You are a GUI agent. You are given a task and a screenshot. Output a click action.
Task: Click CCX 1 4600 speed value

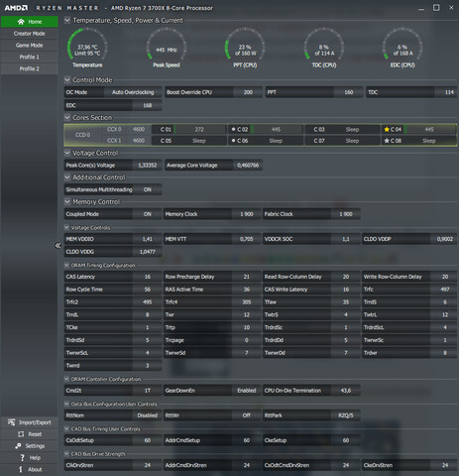coord(139,141)
